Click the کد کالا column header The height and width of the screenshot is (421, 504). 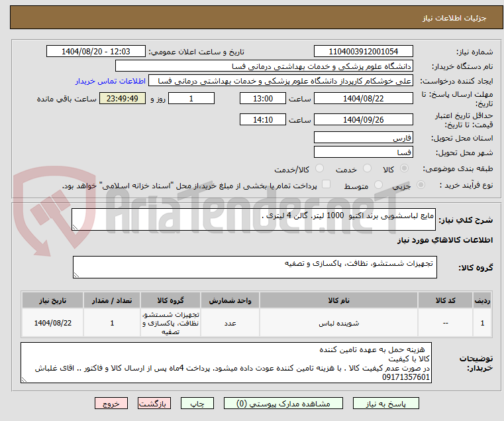click(445, 300)
